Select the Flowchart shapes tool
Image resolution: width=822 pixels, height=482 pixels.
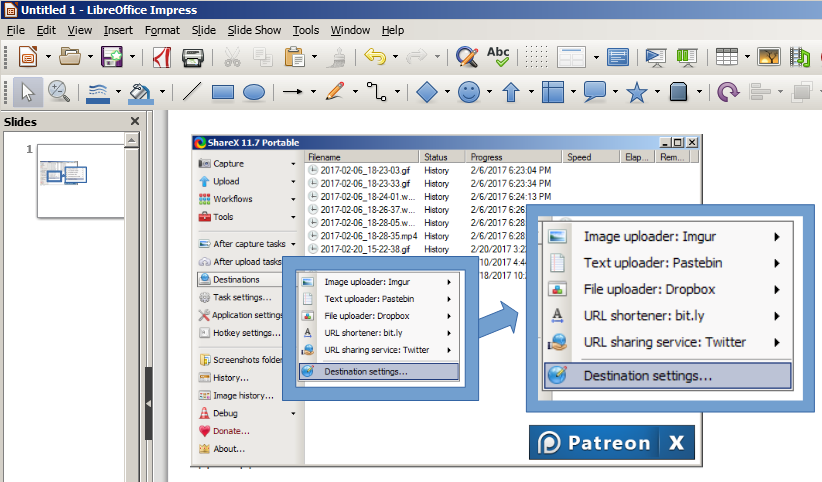point(553,92)
